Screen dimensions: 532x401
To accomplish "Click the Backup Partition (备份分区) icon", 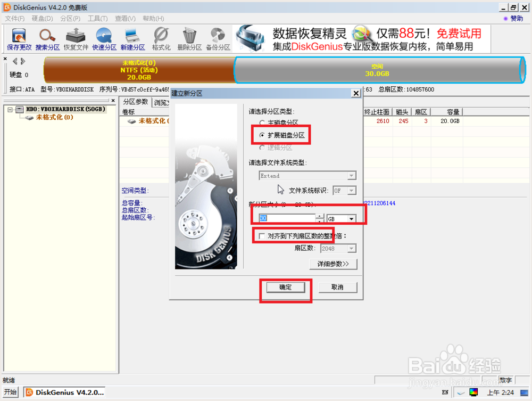I will tap(218, 39).
